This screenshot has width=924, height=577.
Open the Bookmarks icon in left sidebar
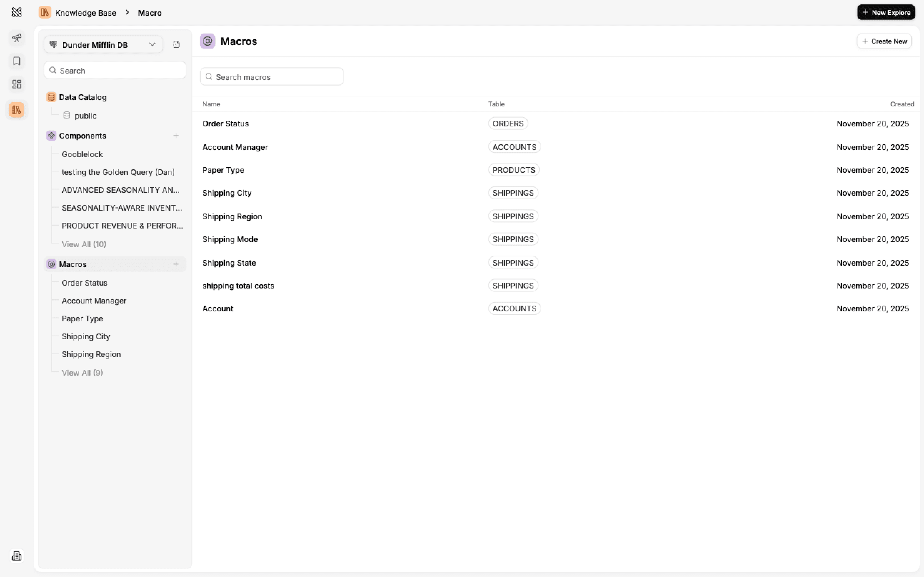pos(16,61)
